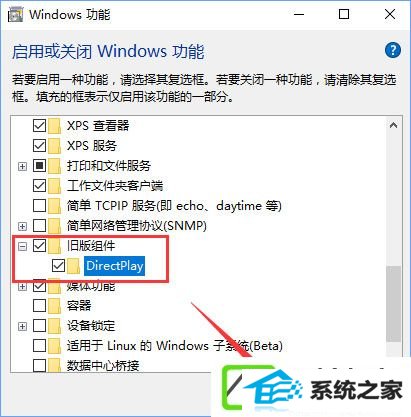Expand the 设备锁定 tree node
411x417 pixels.
[22, 326]
